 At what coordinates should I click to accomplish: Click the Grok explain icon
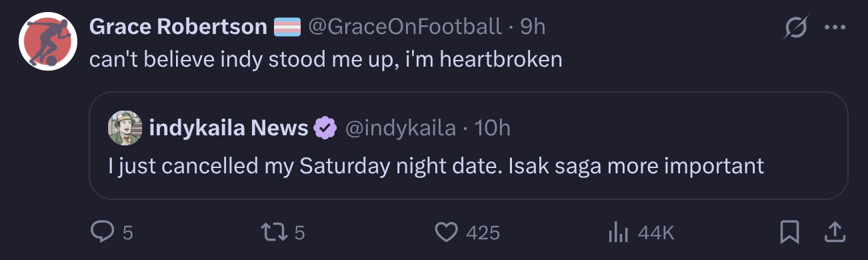pos(796,27)
